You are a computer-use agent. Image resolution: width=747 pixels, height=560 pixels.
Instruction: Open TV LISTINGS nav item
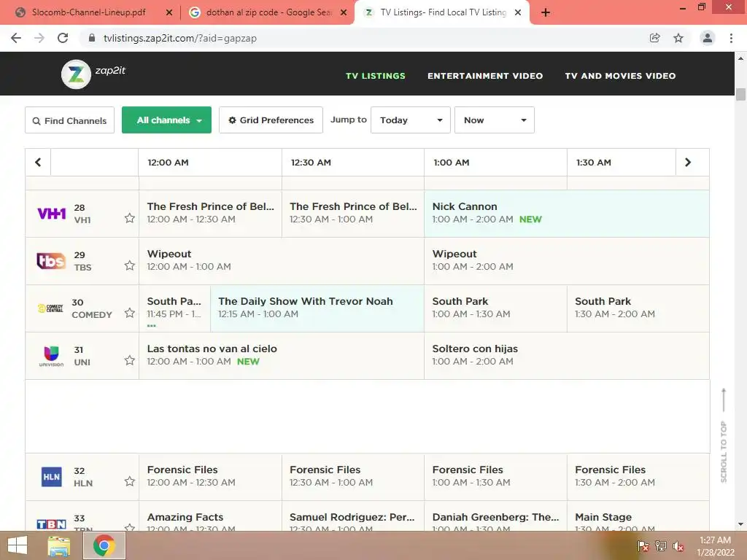point(376,76)
